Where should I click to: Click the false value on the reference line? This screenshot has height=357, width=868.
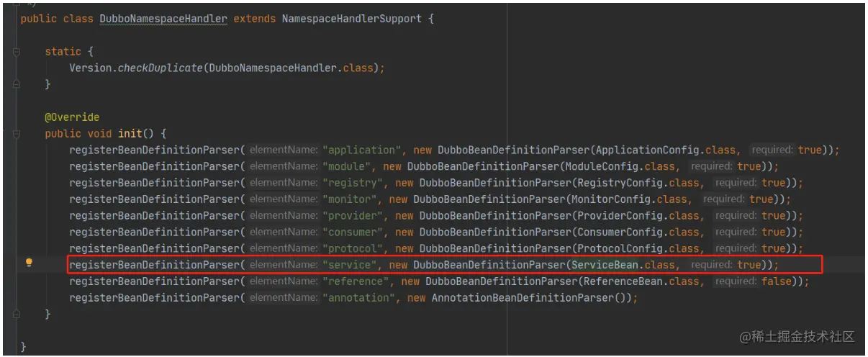(777, 281)
